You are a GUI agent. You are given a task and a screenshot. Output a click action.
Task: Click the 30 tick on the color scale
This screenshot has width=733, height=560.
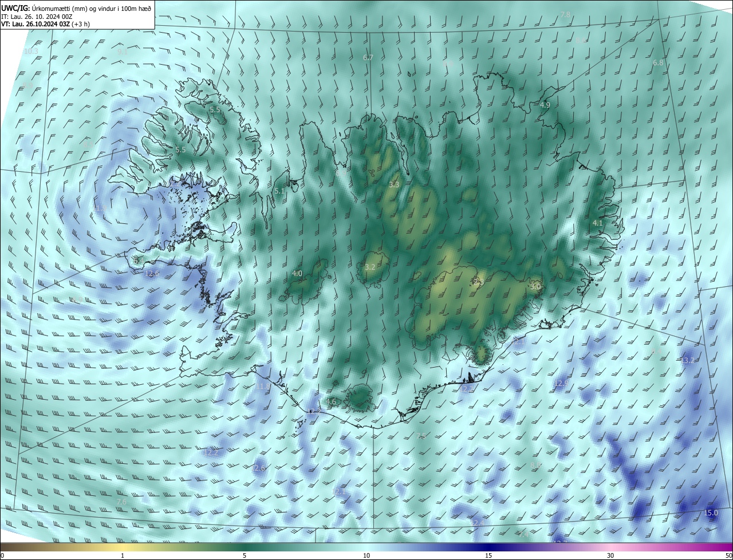tap(610, 556)
